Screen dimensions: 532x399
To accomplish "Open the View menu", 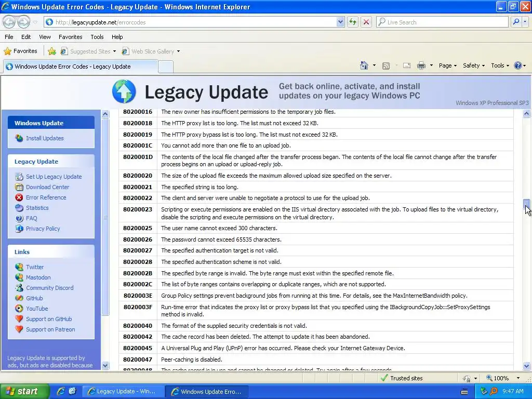I will (45, 37).
